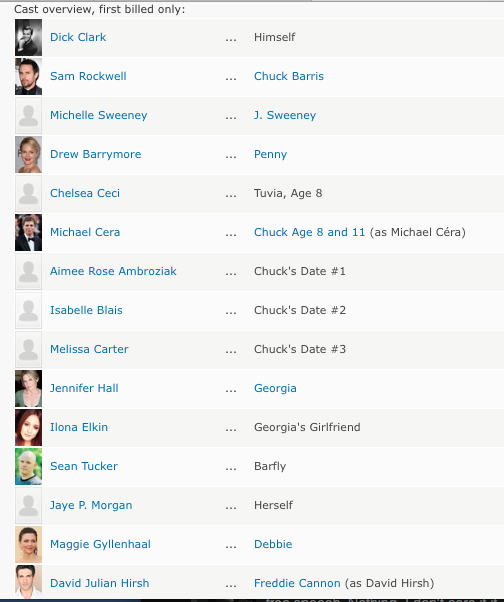Screen dimensions: 504x602
Task: Open Dick Clark's headshot thumbnail
Action: (28, 38)
